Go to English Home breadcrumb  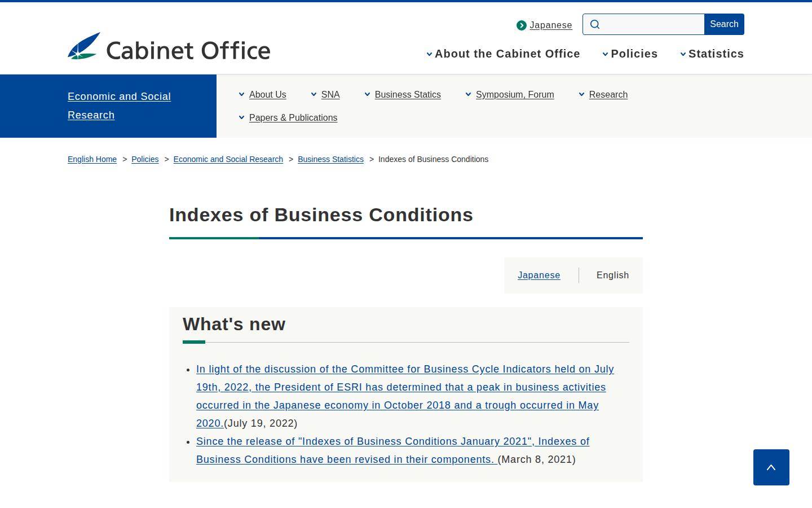click(92, 159)
